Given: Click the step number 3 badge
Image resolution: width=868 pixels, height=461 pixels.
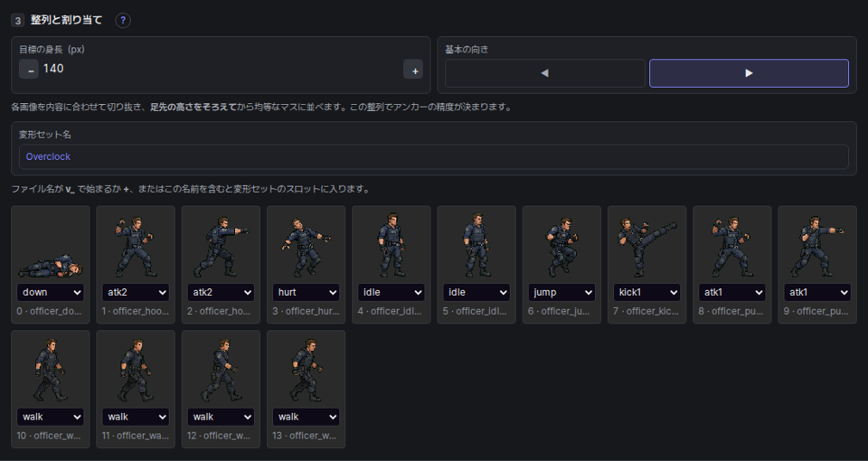Looking at the screenshot, I should (18, 21).
